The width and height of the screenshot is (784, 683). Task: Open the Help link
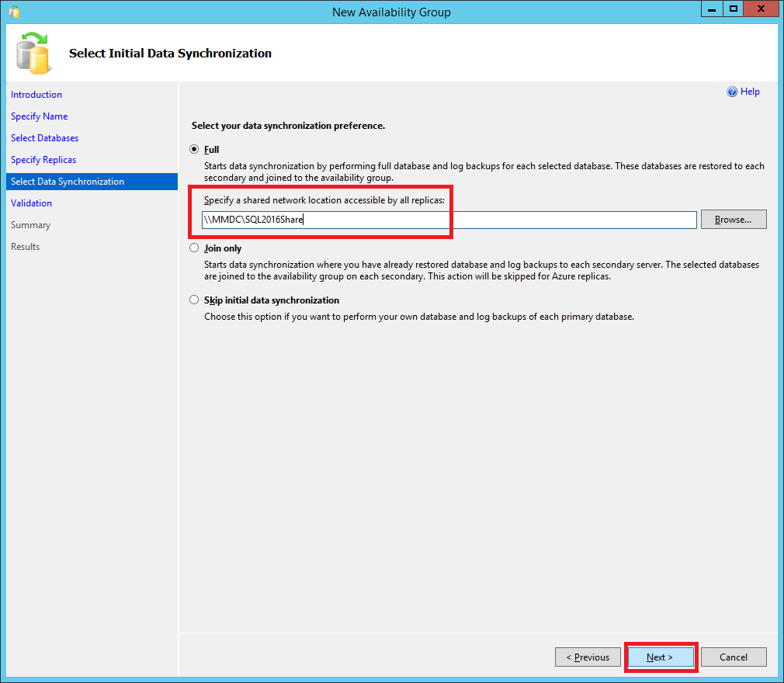750,92
